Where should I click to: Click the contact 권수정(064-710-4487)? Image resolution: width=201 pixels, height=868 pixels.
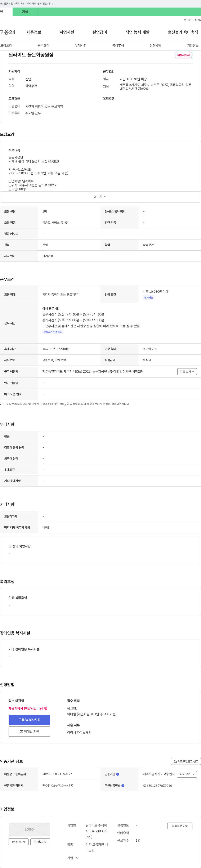point(58,786)
